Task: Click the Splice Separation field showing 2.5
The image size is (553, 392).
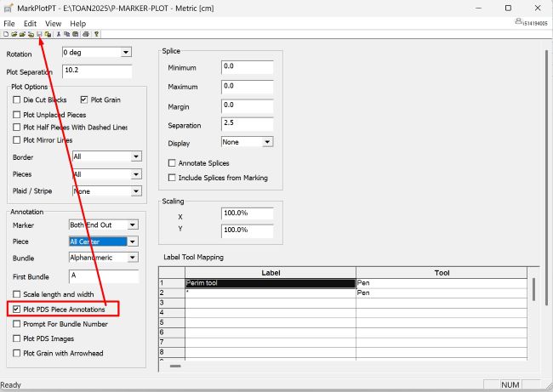Action: point(248,124)
